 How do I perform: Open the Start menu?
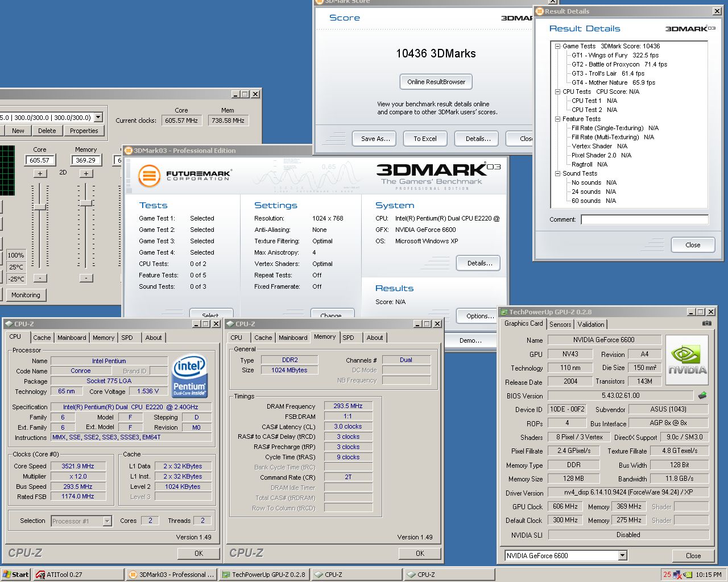(x=15, y=575)
